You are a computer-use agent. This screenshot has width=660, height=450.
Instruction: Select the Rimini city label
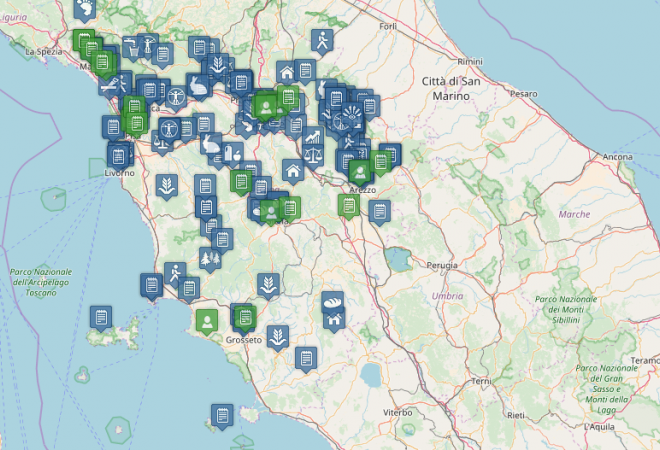tap(470, 62)
